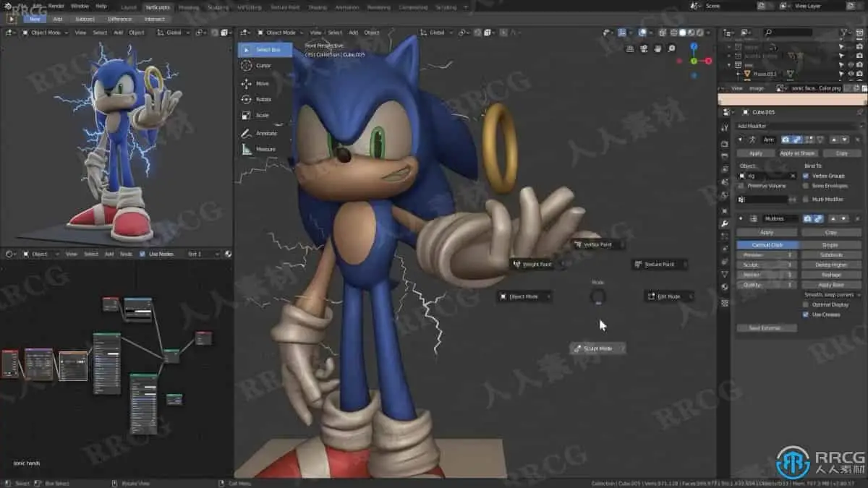Toggle the Preserve Volume checkbox
This screenshot has width=868, height=488.
pos(741,186)
